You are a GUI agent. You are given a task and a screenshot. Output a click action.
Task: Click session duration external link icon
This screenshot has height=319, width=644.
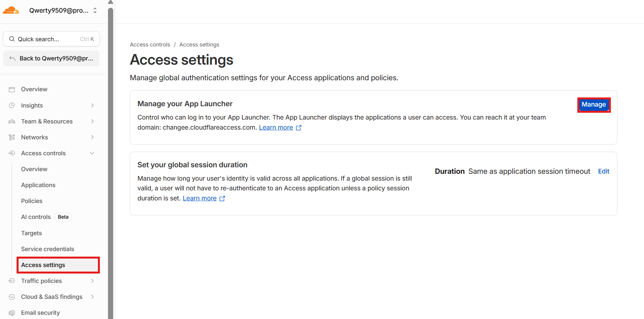[222, 198]
